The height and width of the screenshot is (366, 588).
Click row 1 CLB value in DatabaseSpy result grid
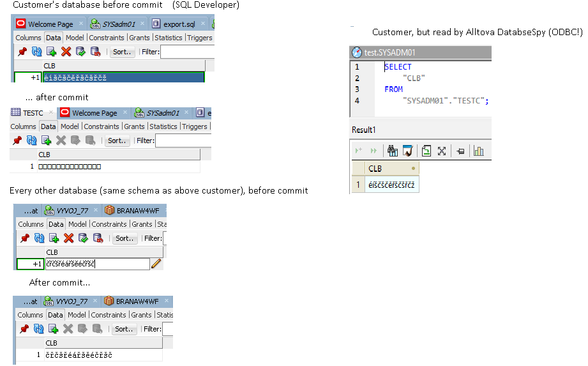click(x=391, y=185)
